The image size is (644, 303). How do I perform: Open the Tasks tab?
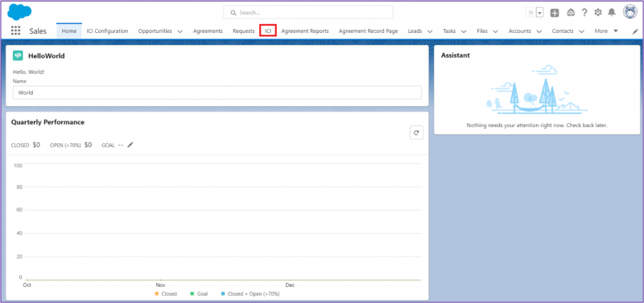(x=449, y=31)
